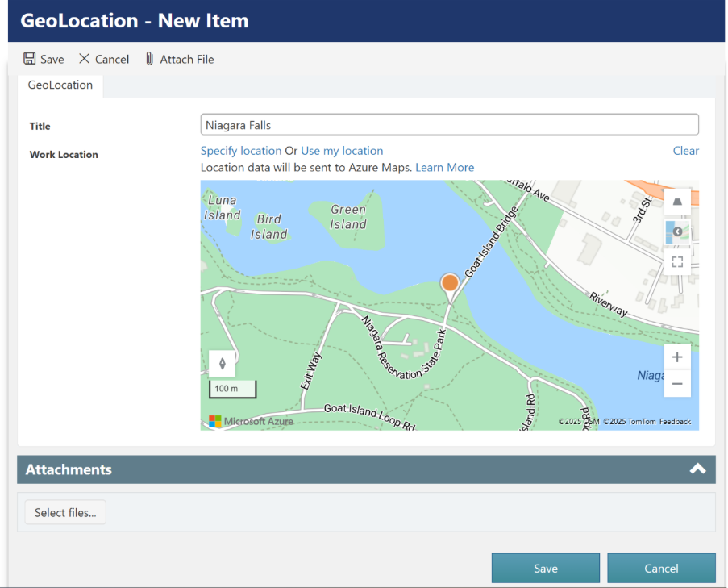This screenshot has height=588, width=728.
Task: Open the map style picker thumbnail
Action: (x=676, y=231)
